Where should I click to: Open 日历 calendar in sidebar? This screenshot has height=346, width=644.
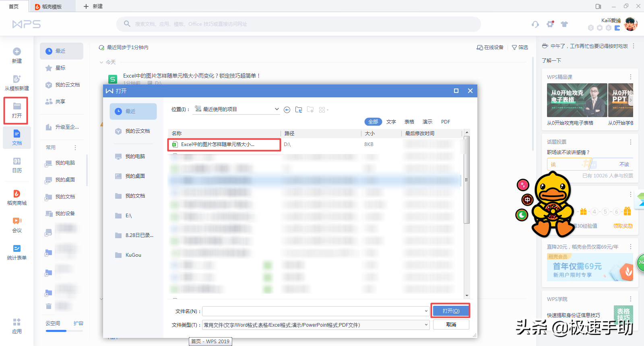coord(17,165)
